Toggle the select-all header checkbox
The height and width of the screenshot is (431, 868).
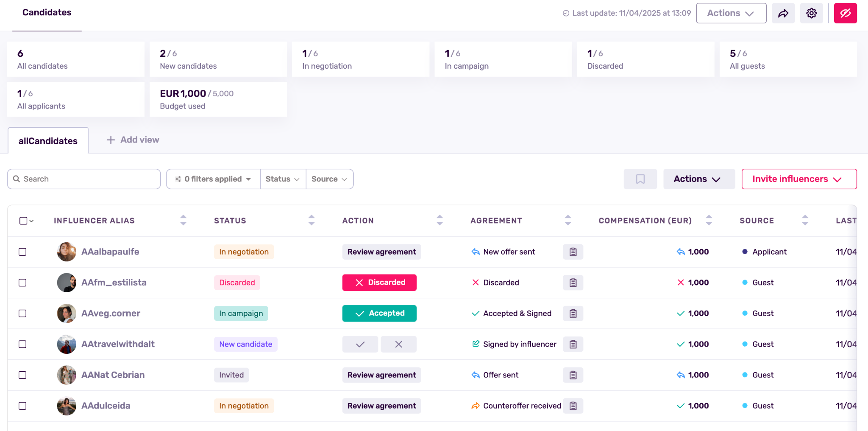point(23,221)
